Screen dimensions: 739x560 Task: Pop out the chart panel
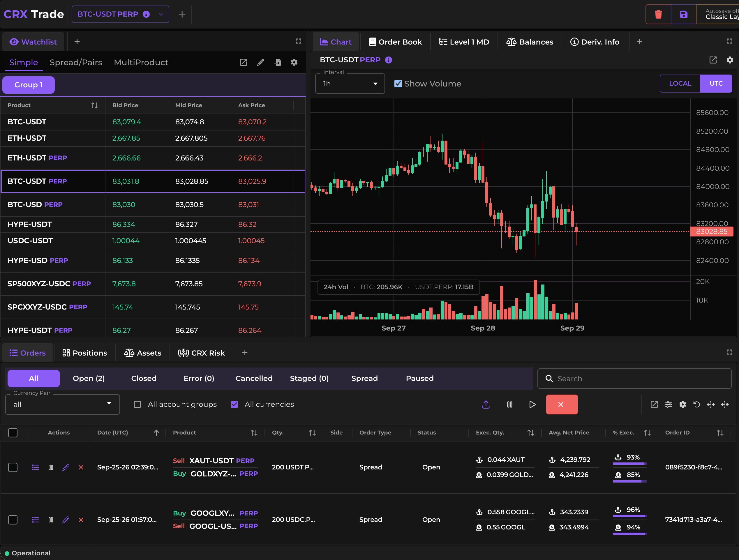pos(713,60)
